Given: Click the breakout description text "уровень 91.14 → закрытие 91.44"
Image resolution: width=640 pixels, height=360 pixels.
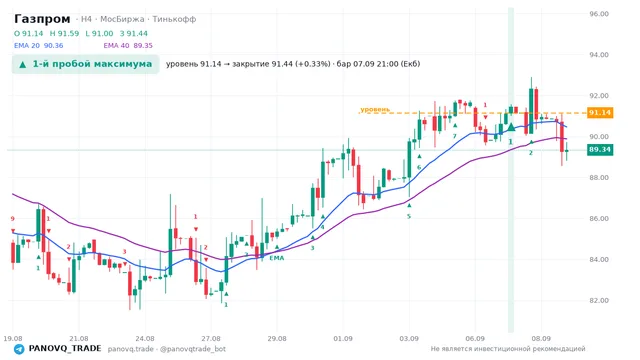Looking at the screenshot, I should (x=229, y=64).
